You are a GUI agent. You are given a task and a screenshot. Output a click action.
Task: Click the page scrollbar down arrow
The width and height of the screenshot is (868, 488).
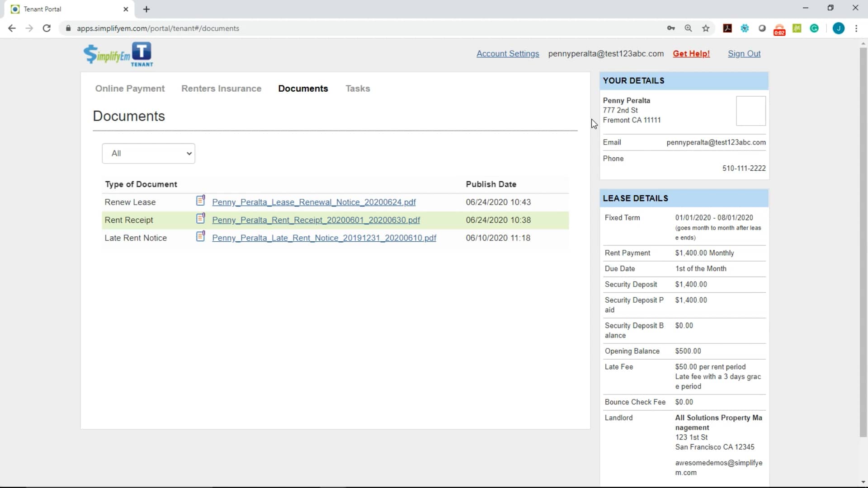(x=863, y=482)
